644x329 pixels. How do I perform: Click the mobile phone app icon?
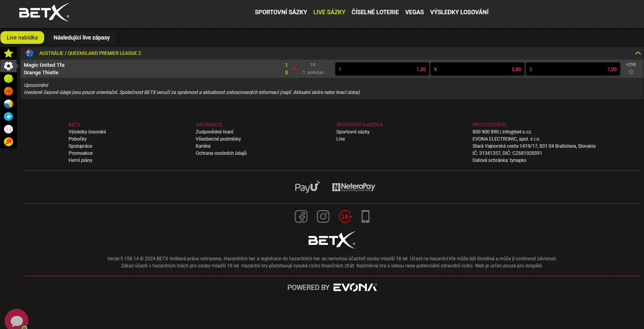tap(365, 216)
